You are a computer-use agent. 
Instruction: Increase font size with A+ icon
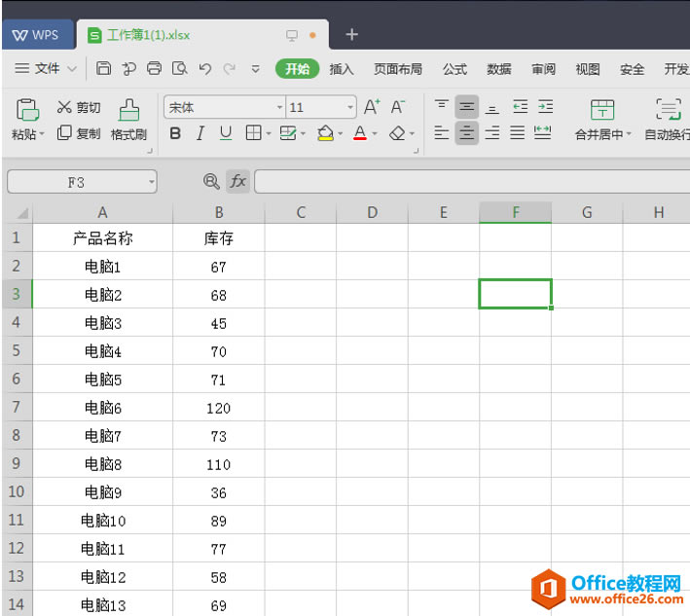tap(372, 107)
